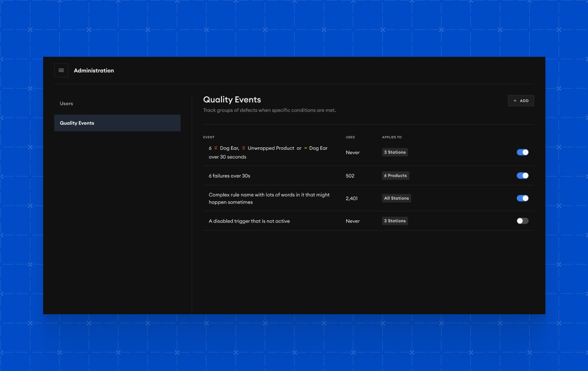Turn off the first quality event's toggle

pyautogui.click(x=522, y=152)
